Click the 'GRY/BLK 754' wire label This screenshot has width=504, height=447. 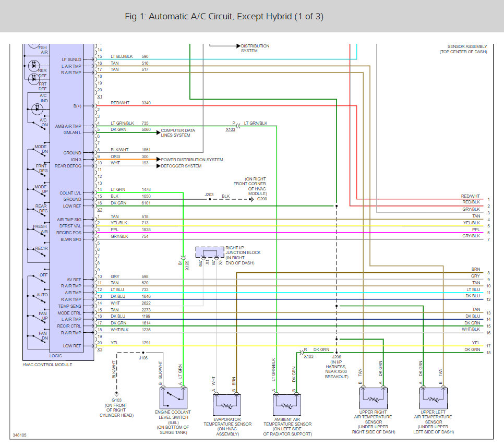[x=129, y=236]
